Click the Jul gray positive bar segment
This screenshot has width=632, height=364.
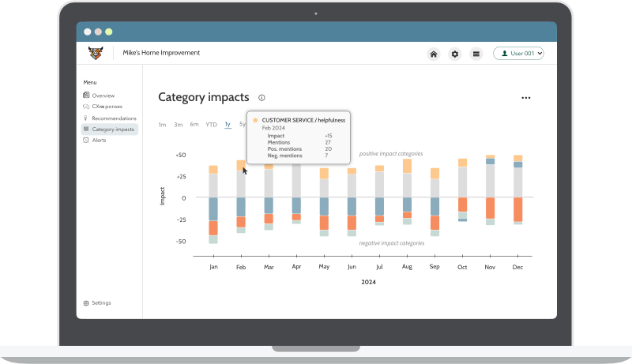379,185
